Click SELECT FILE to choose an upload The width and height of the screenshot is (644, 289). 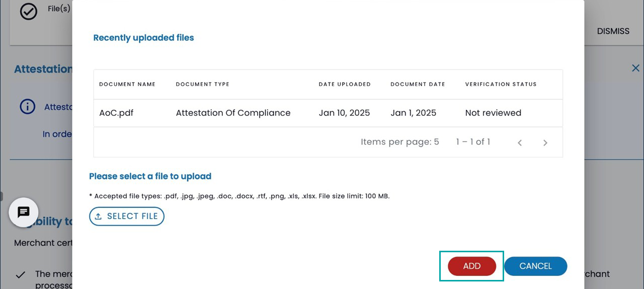point(127,216)
